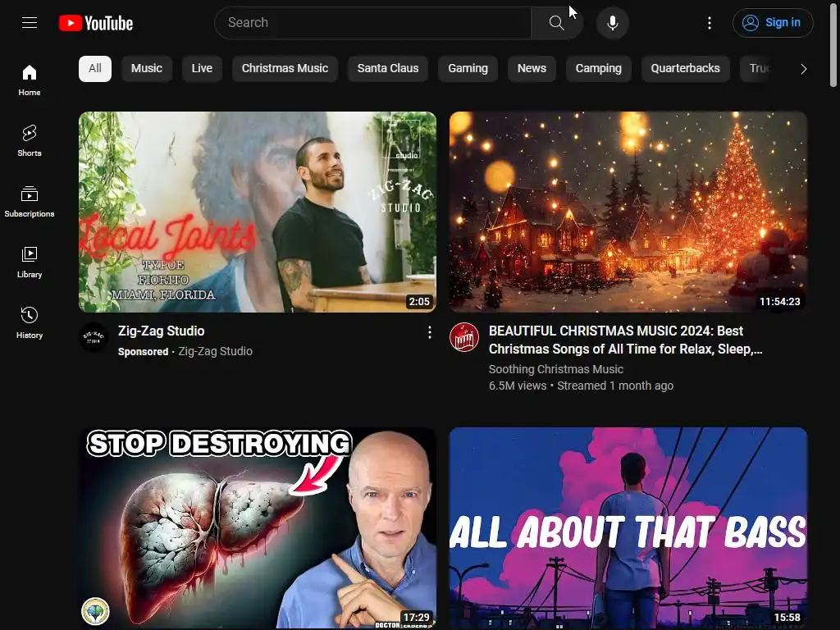Focus the Search input field
This screenshot has height=630, width=840.
(x=373, y=22)
